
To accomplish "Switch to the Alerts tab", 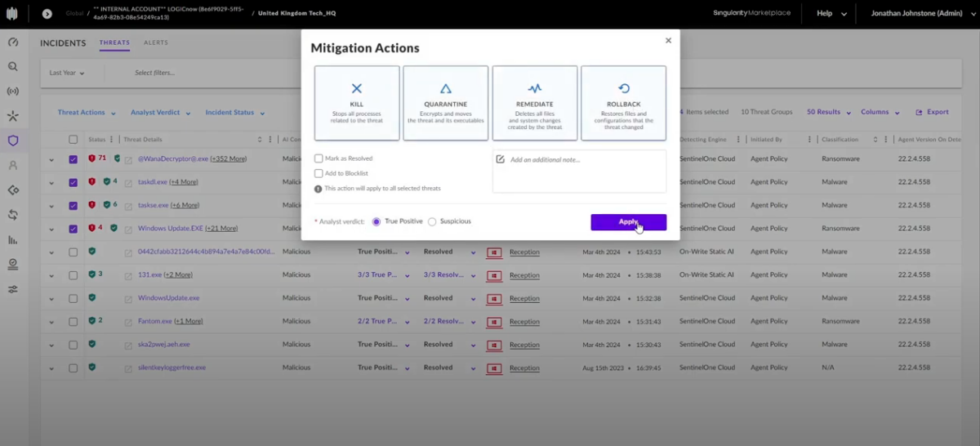I will pyautogui.click(x=155, y=42).
